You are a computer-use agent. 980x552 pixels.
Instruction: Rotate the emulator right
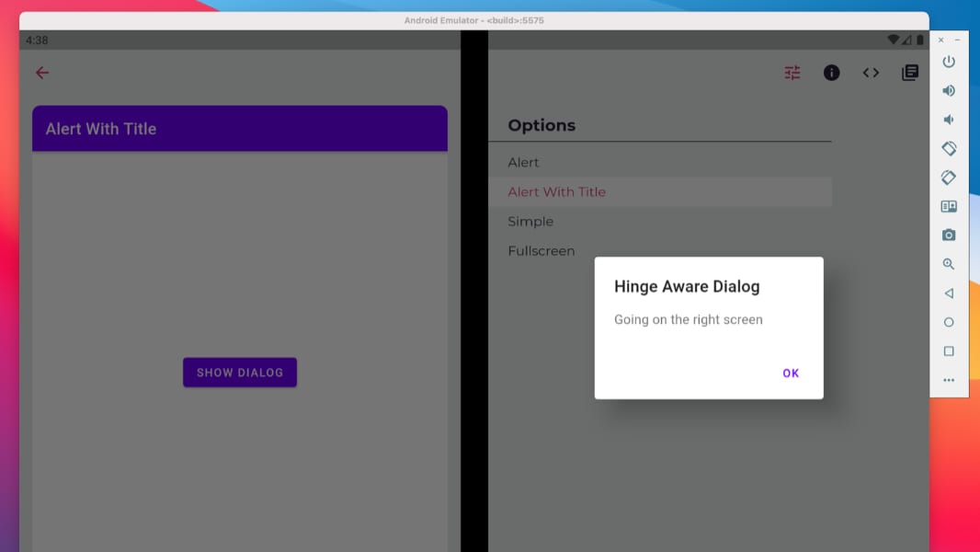pyautogui.click(x=949, y=178)
